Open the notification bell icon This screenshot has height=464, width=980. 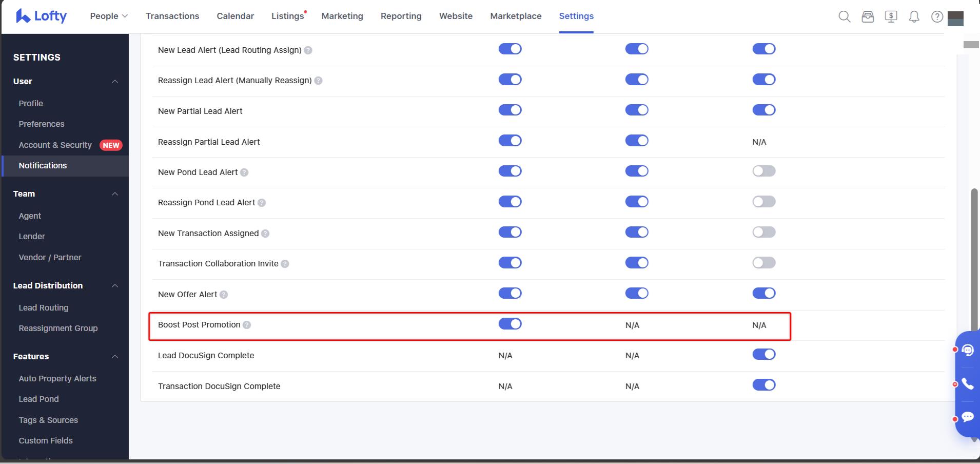[914, 17]
